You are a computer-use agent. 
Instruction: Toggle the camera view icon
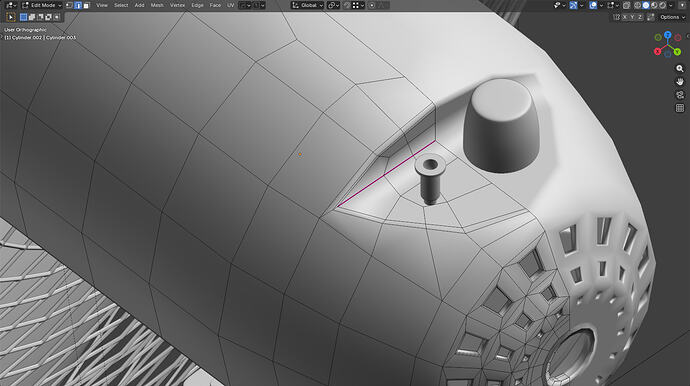[680, 95]
